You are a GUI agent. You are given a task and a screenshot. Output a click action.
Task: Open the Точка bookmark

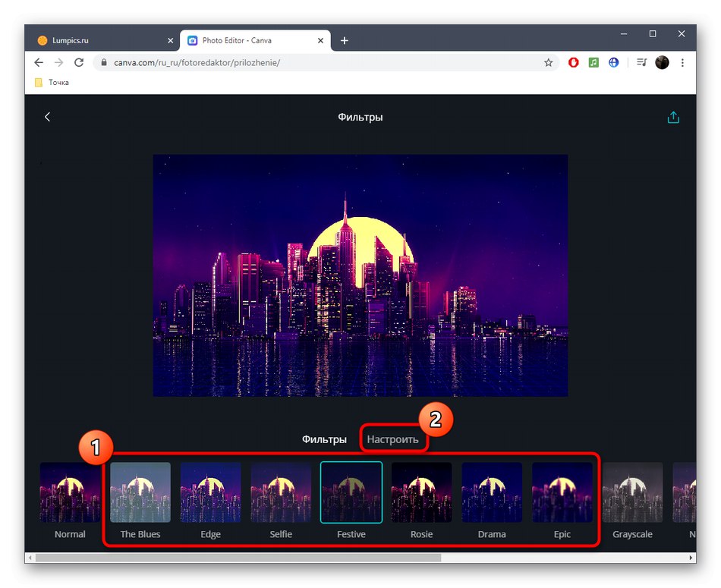(x=51, y=82)
